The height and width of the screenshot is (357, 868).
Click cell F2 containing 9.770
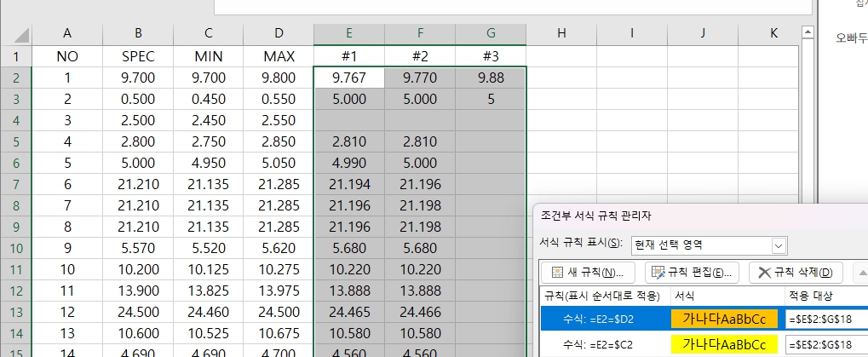click(x=420, y=78)
